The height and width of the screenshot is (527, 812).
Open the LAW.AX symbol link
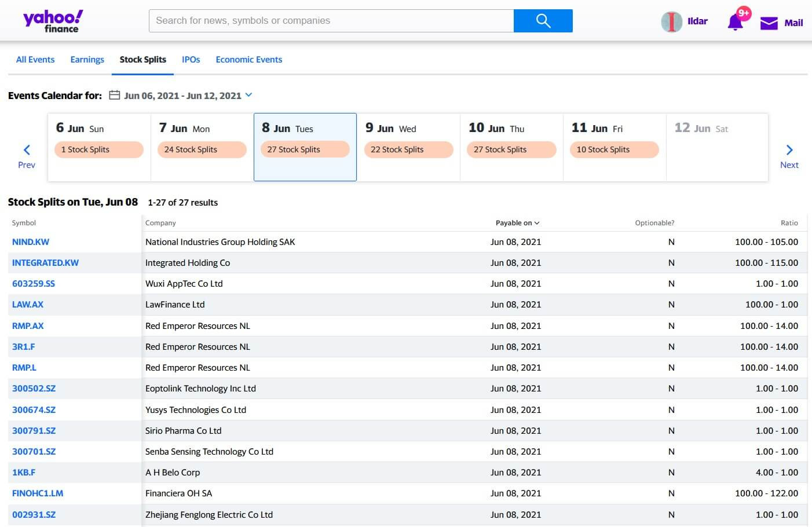tap(28, 305)
